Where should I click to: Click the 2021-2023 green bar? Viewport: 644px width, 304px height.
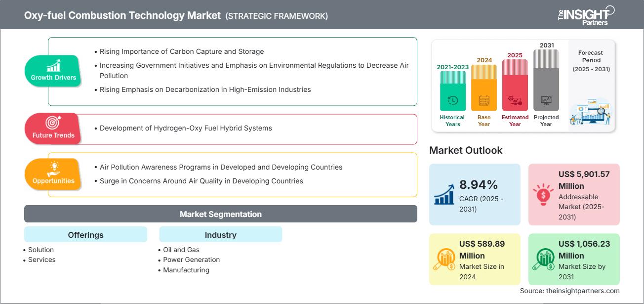coord(452,90)
